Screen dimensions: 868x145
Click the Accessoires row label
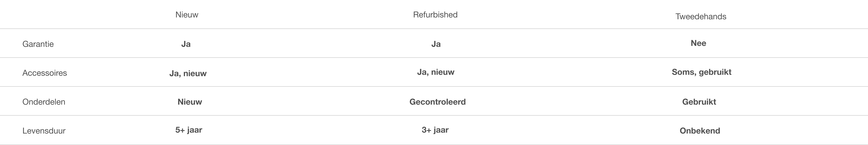pyautogui.click(x=44, y=73)
